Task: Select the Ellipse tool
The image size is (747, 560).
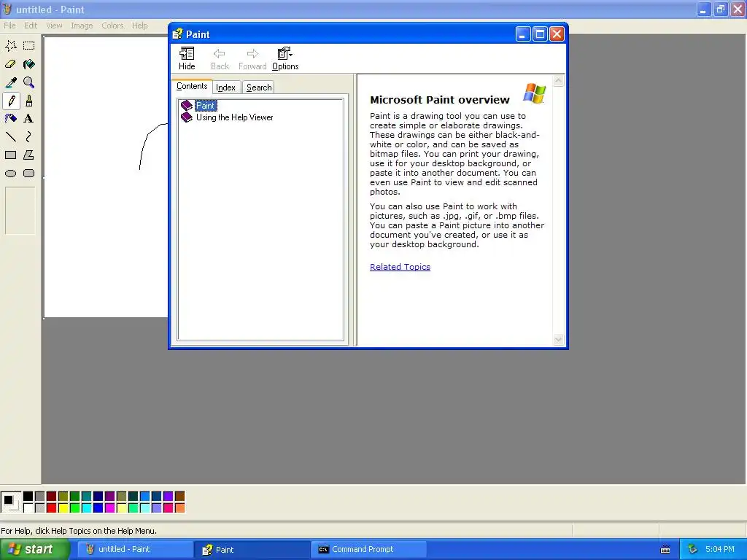Action: click(x=11, y=174)
